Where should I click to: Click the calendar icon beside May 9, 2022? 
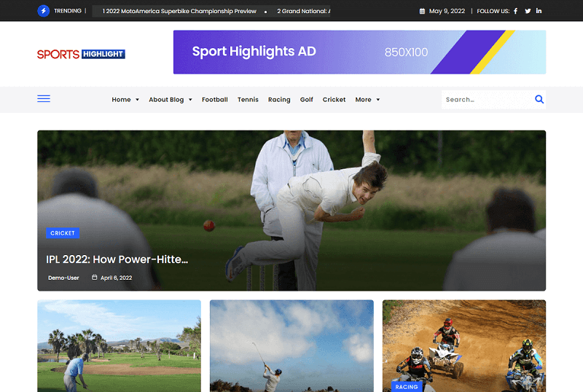point(422,11)
